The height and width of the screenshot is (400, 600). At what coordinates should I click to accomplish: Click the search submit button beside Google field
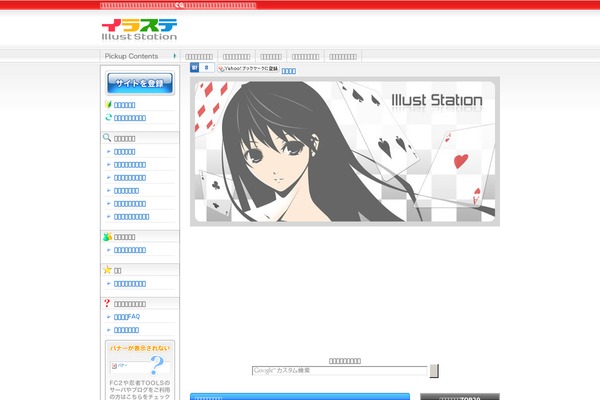pos(434,371)
